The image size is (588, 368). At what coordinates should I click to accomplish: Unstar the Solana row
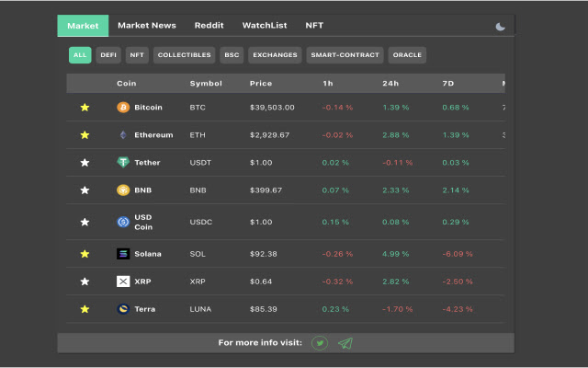(85, 254)
